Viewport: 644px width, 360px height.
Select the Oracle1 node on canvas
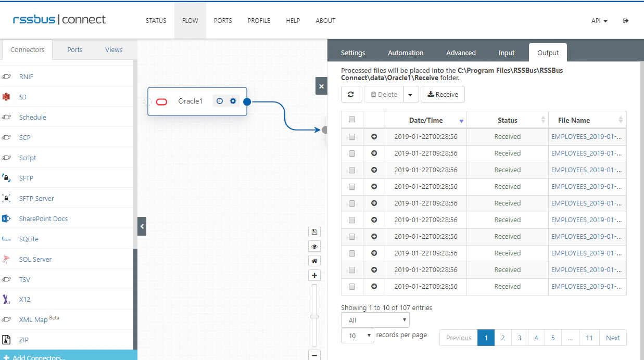tap(197, 101)
